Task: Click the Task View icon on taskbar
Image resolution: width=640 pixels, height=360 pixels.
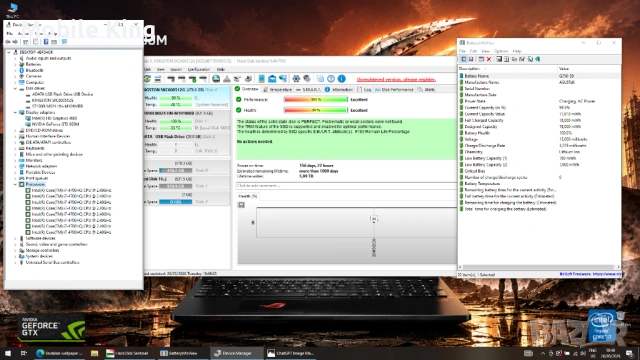Action: (24, 353)
